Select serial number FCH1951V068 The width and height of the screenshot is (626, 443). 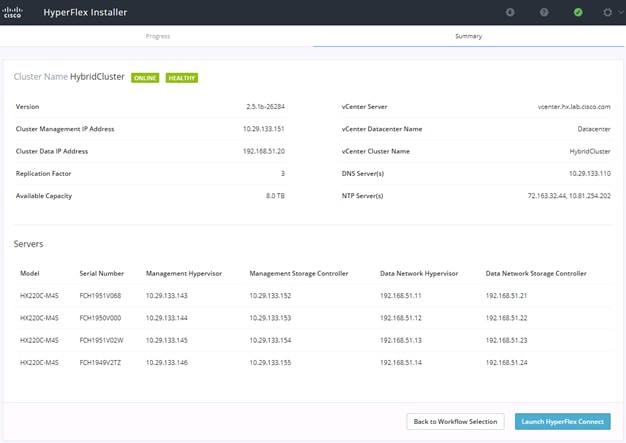[100, 296]
